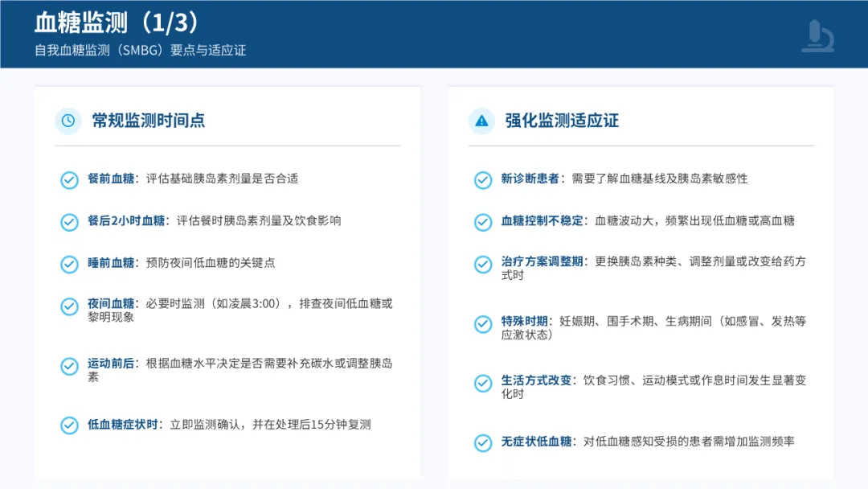Click the bold label 新诊断患者
The image size is (868, 489).
(x=530, y=179)
